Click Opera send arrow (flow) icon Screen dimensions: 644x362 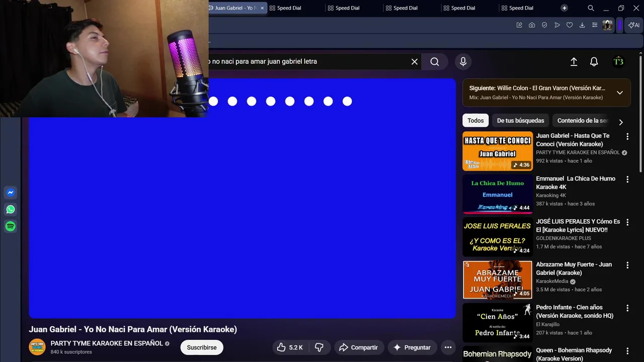(x=557, y=25)
